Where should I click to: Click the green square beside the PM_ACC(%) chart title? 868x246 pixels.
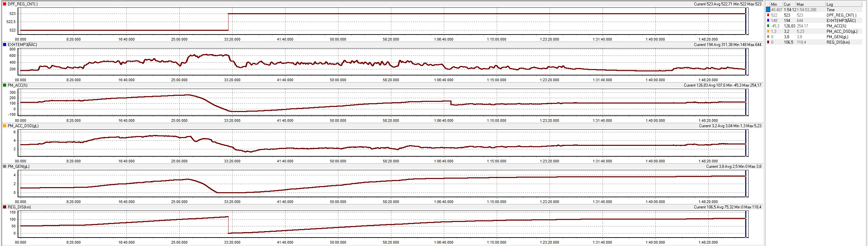(4, 85)
